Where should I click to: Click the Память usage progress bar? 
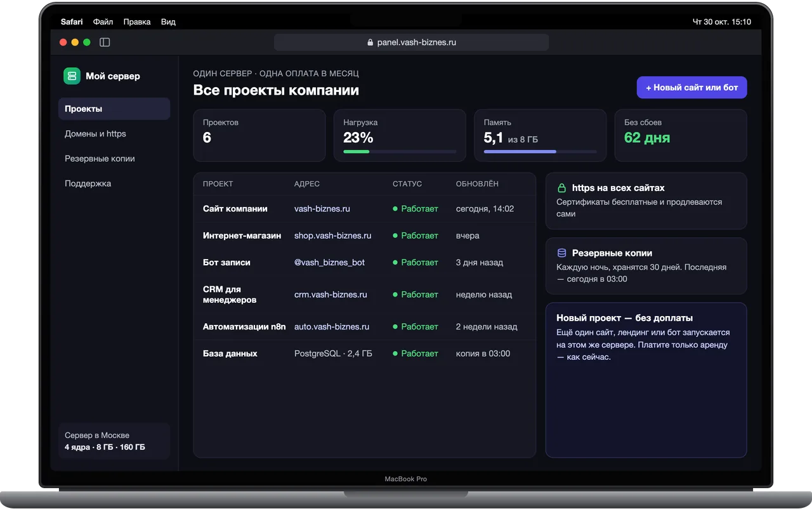540,152
